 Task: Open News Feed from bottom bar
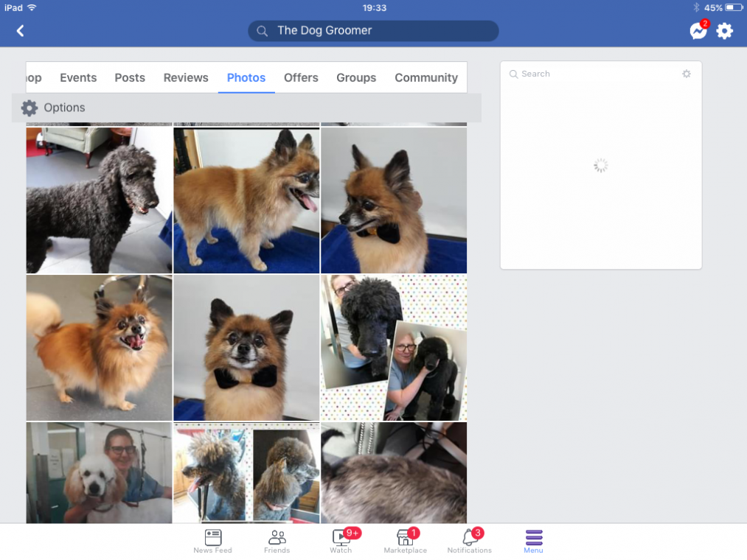[212, 541]
